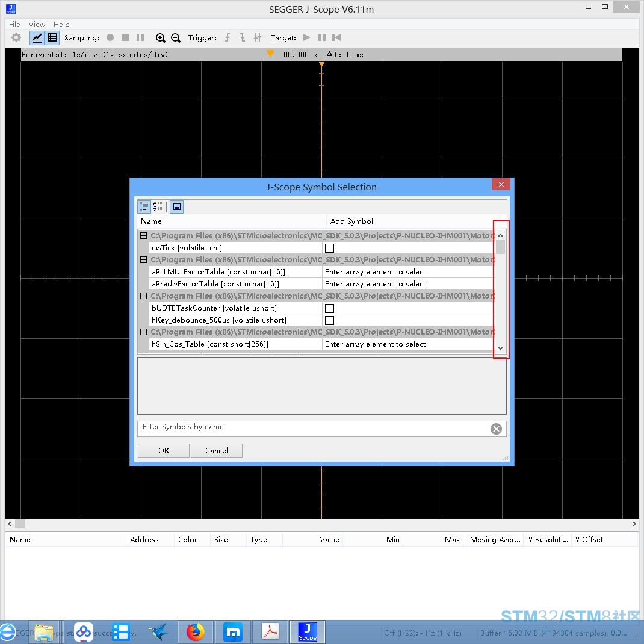The image size is (644, 644).
Task: Open the View menu
Action: 37,24
